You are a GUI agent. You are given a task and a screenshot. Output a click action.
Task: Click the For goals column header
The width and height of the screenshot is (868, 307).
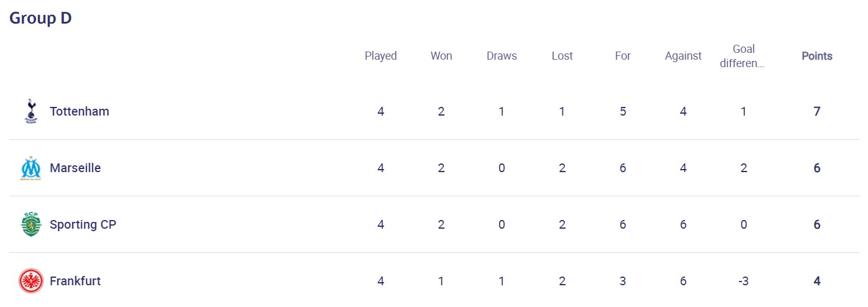coord(622,56)
